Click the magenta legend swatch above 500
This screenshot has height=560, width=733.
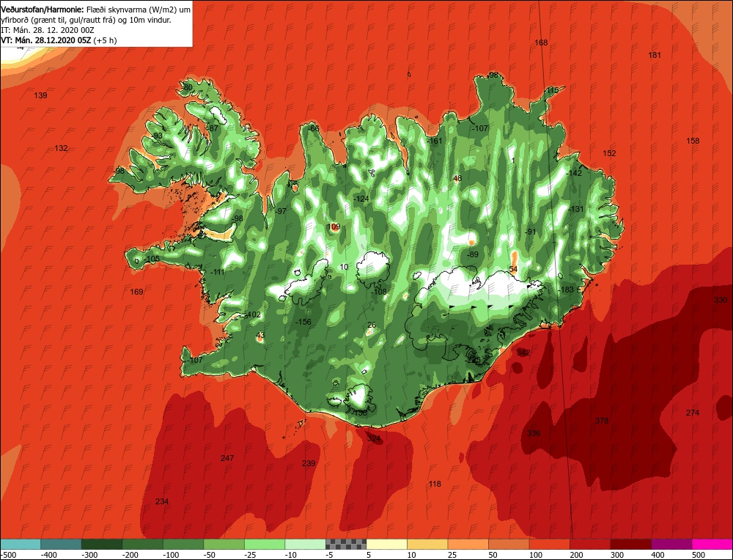[x=712, y=544]
